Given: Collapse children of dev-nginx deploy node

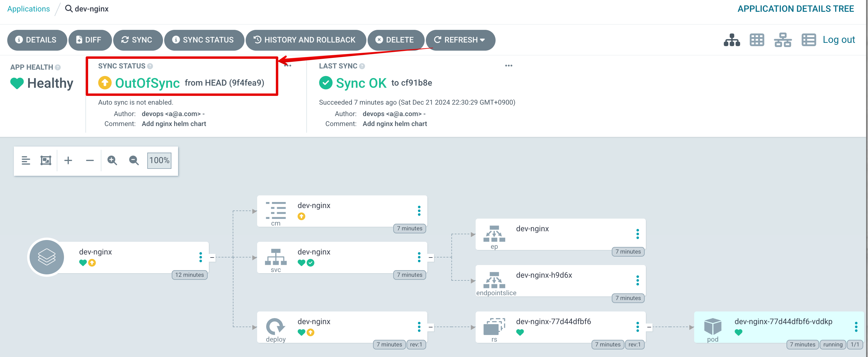Looking at the screenshot, I should point(430,327).
